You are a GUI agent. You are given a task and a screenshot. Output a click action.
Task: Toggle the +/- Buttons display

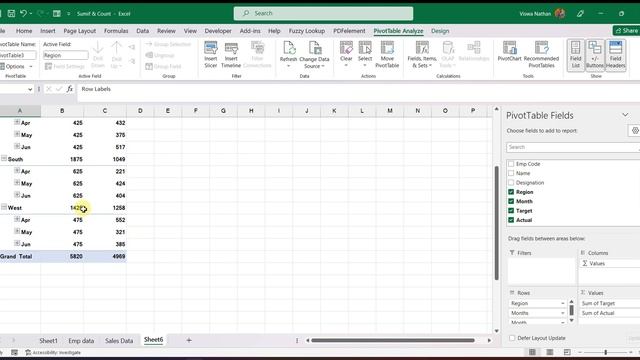click(595, 55)
